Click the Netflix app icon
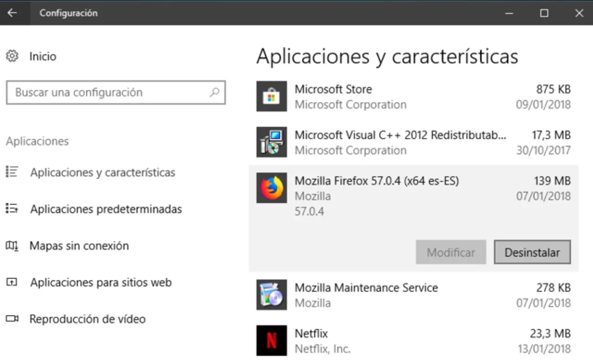 click(271, 340)
